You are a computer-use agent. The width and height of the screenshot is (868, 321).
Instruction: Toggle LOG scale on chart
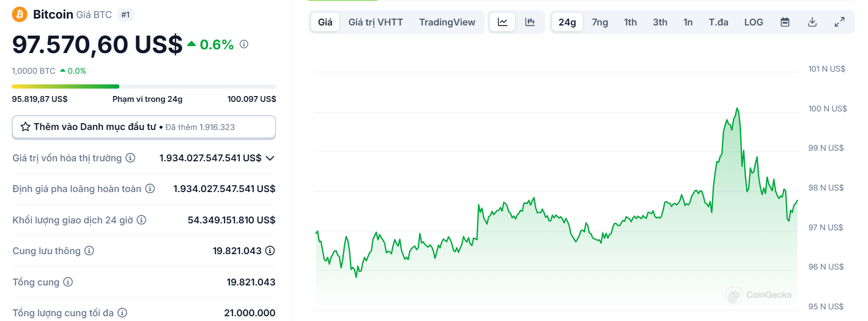point(753,22)
